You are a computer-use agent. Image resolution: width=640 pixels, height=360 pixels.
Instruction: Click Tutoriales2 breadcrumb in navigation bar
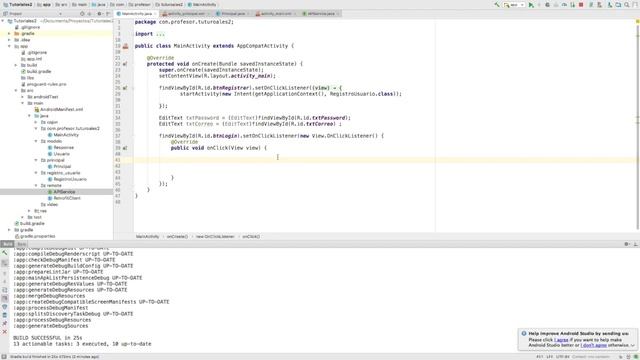17,4
